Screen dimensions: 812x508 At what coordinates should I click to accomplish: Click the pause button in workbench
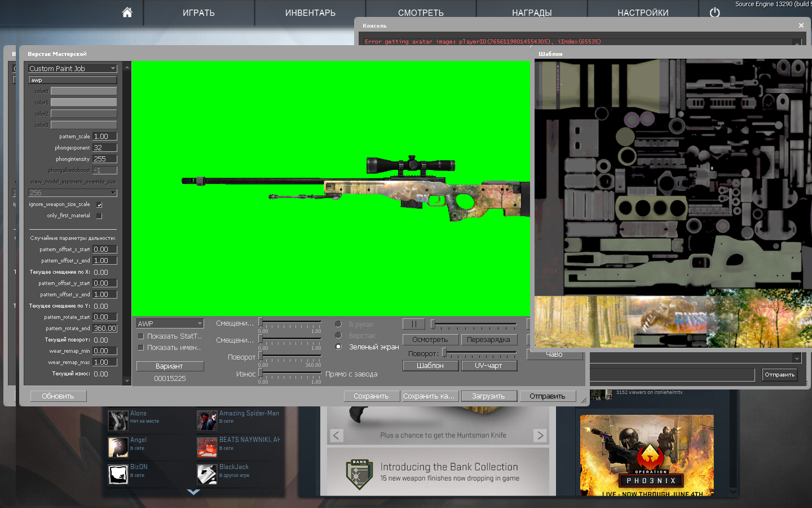click(413, 324)
